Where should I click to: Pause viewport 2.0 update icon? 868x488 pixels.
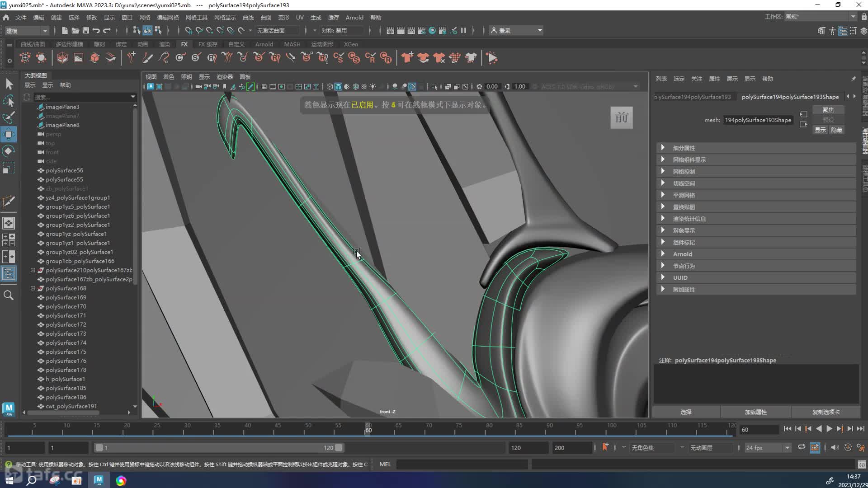pos(463,31)
